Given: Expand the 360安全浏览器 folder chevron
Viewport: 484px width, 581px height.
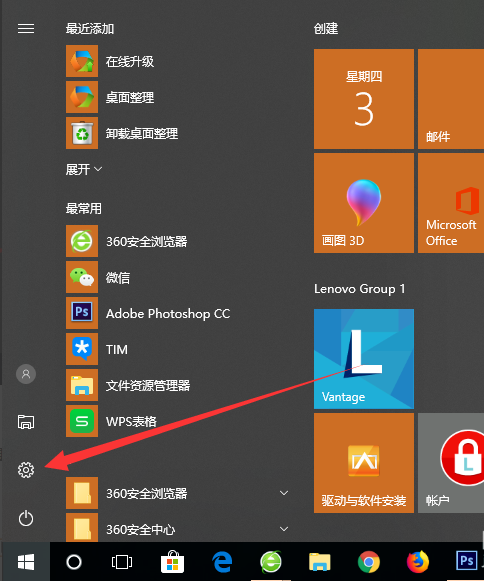Looking at the screenshot, I should pos(284,493).
